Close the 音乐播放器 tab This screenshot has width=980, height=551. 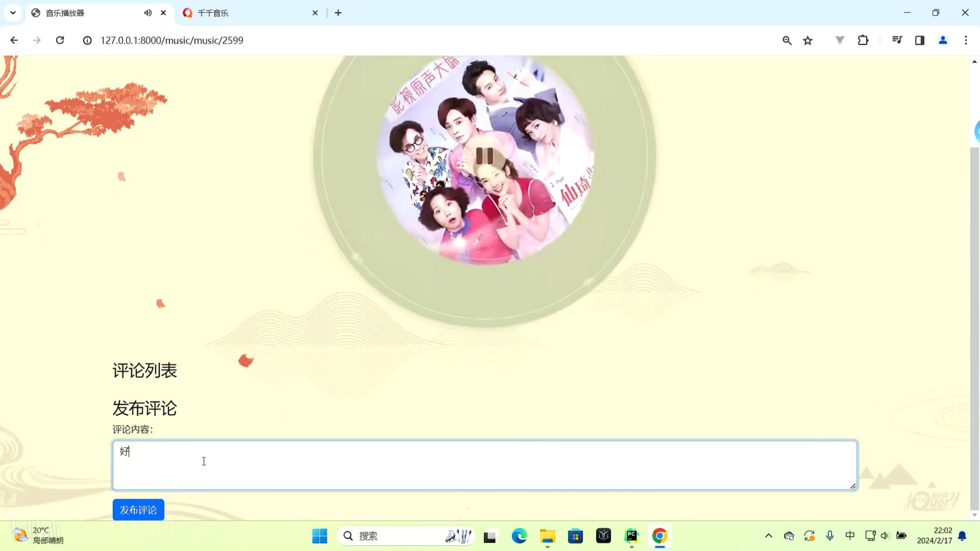(163, 13)
